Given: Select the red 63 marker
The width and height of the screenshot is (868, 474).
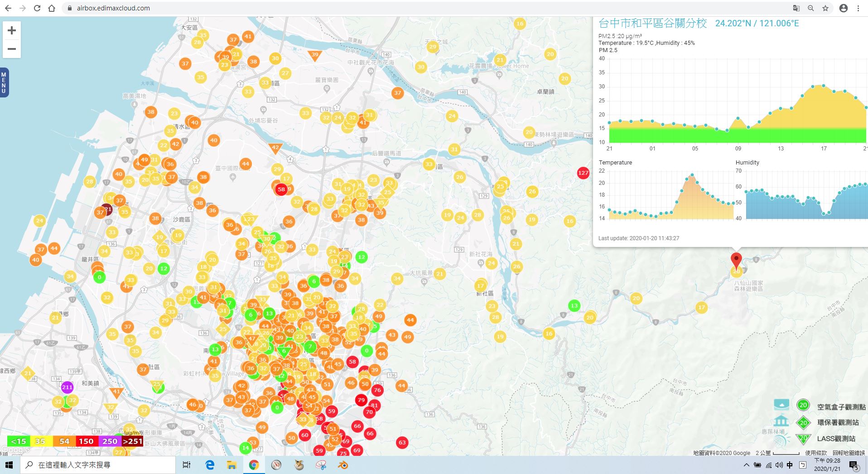Looking at the screenshot, I should [x=402, y=443].
